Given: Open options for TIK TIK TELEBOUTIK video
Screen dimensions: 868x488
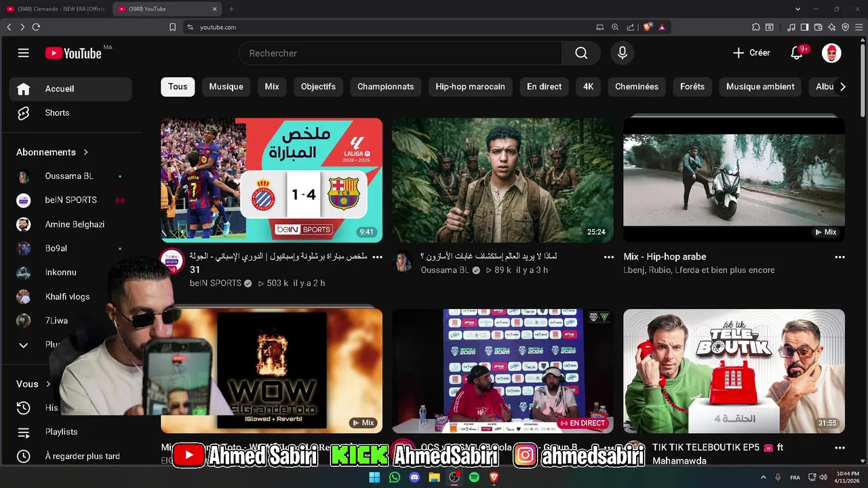Looking at the screenshot, I should pos(840,448).
